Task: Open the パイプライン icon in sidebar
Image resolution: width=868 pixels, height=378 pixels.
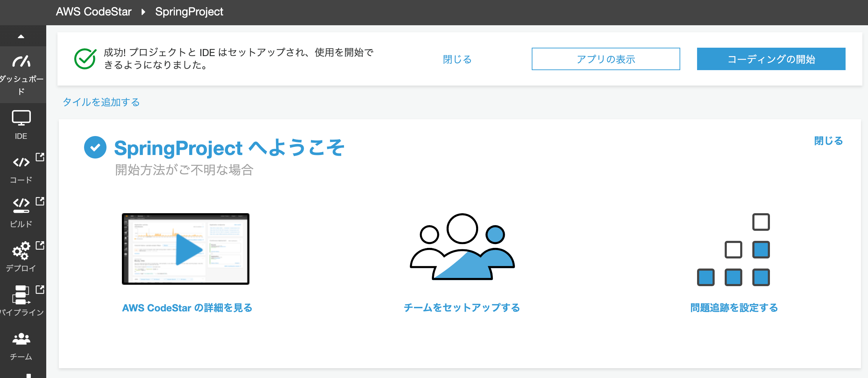Action: click(x=21, y=295)
